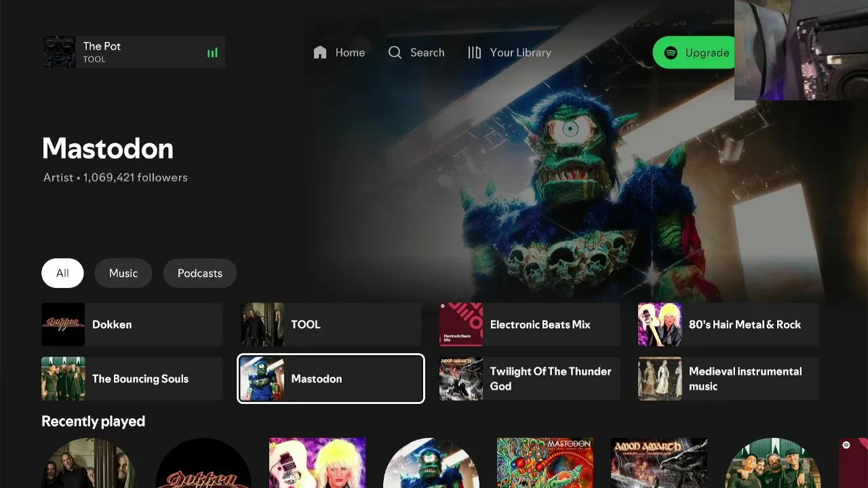The image size is (868, 488).
Task: Click the TOOL artist label under The Pot
Action: pyautogui.click(x=94, y=60)
